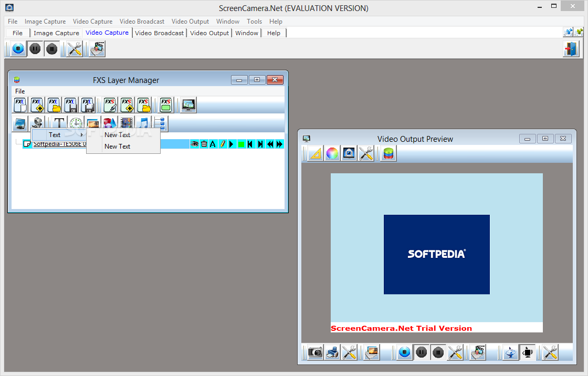Start recording from the Video Output Preview bottom toolbar
This screenshot has width=588, height=376.
click(x=405, y=352)
